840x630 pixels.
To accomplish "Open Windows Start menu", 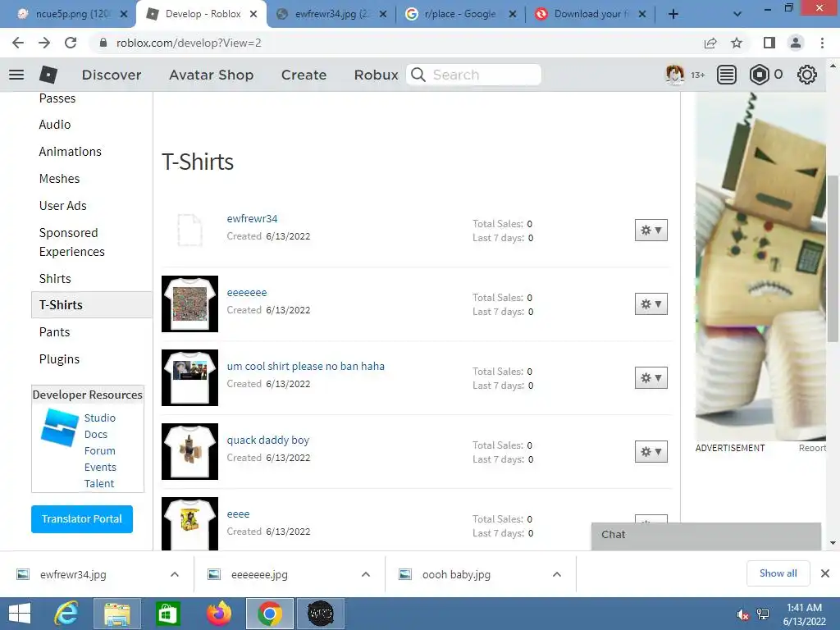I will tap(20, 614).
